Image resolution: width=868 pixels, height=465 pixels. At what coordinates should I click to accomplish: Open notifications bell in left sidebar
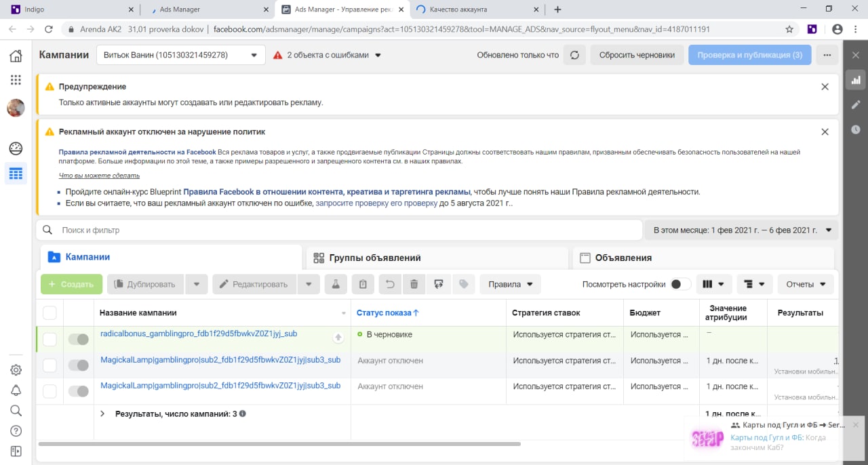pos(16,390)
